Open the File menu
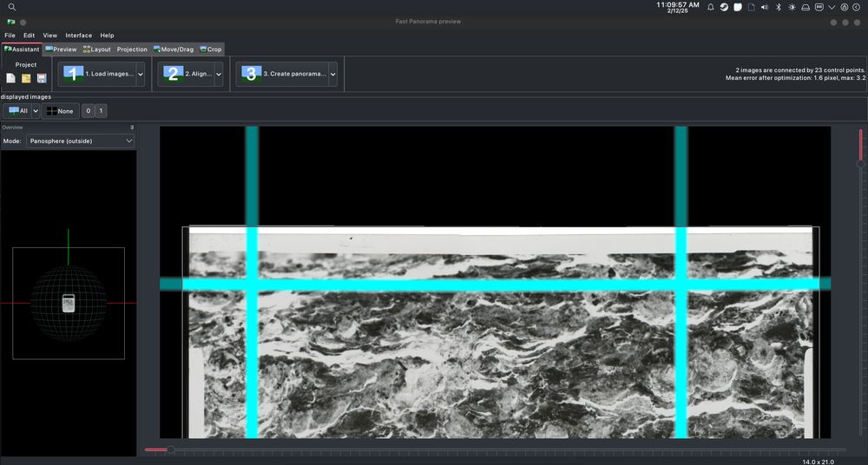868x465 pixels. point(10,36)
